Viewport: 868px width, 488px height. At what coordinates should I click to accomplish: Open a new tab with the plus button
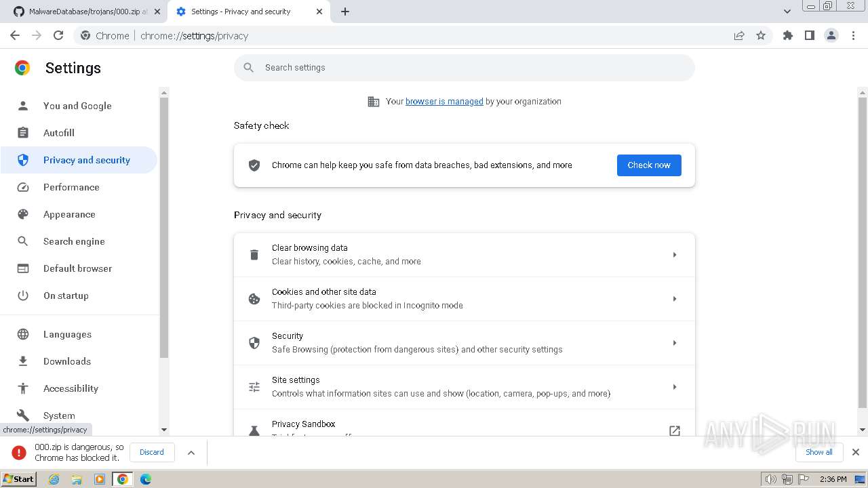[345, 12]
